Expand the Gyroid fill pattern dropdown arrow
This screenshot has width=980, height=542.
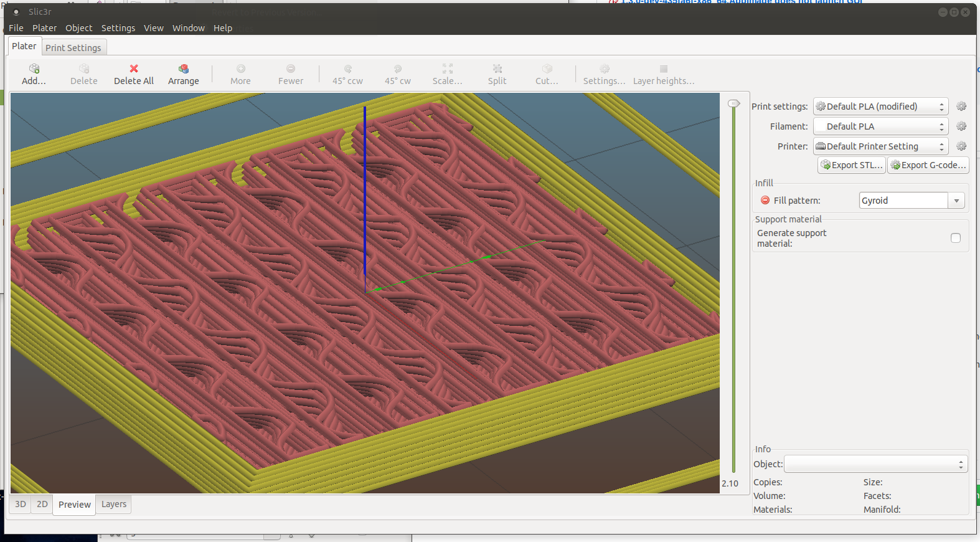point(956,201)
